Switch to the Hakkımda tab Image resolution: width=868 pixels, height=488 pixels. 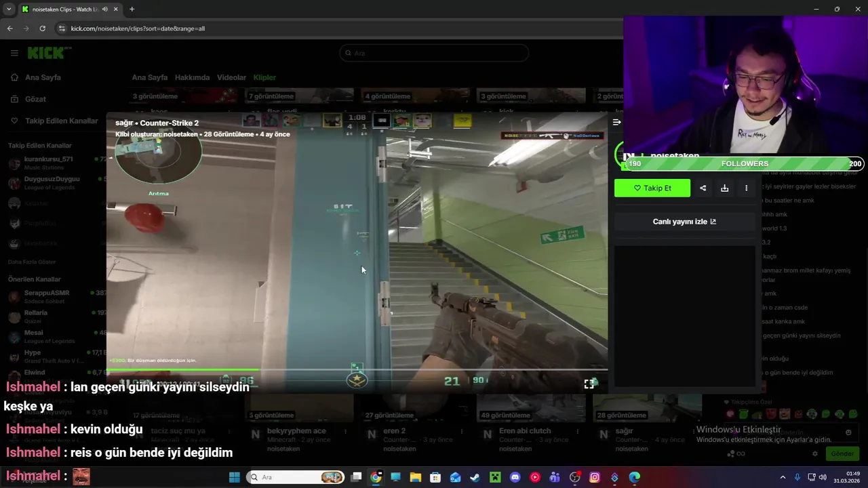[x=192, y=77]
